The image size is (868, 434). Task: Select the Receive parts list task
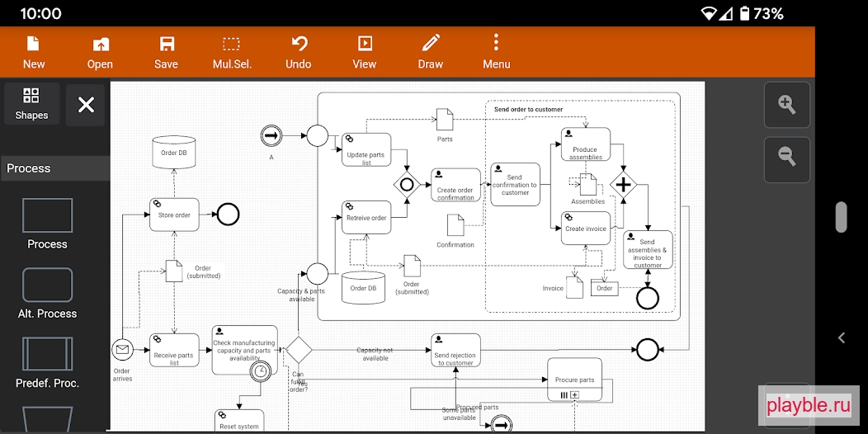(x=174, y=350)
